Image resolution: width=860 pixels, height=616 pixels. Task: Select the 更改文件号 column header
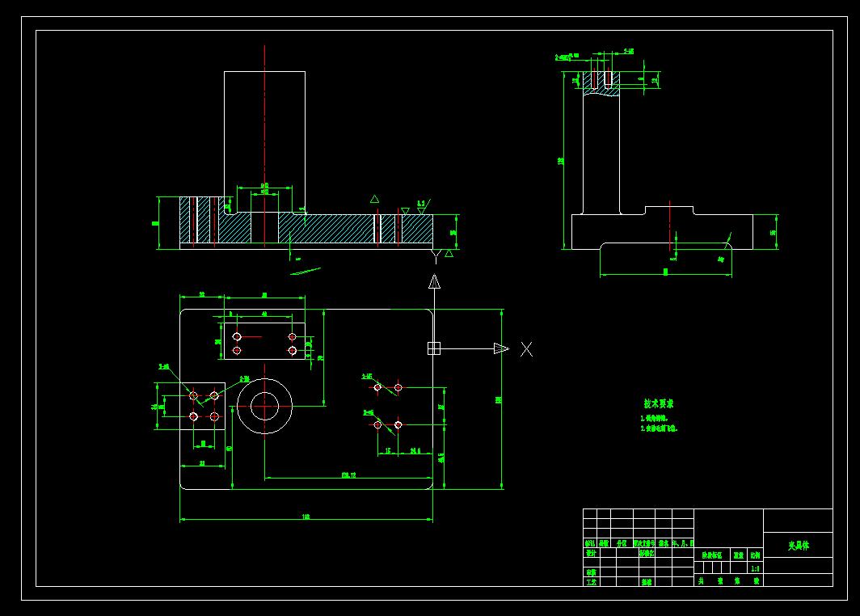pyautogui.click(x=644, y=543)
